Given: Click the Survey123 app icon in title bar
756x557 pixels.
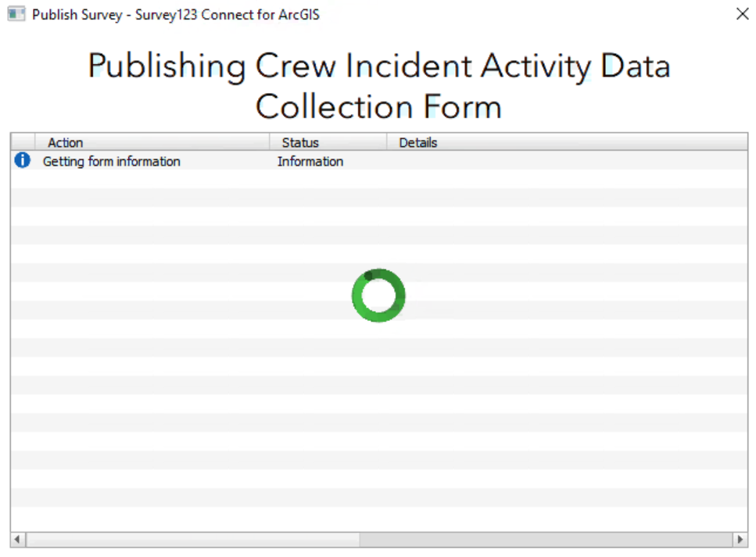Looking at the screenshot, I should (16, 15).
